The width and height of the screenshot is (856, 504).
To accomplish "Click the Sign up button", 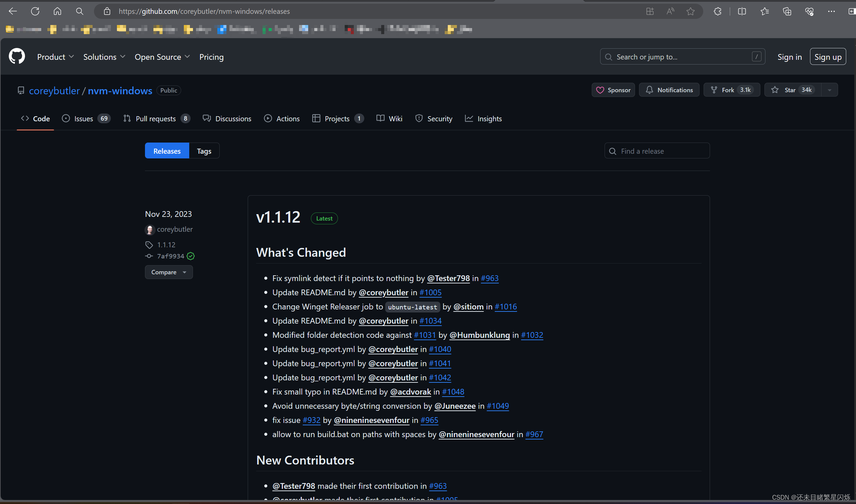I will click(x=828, y=57).
